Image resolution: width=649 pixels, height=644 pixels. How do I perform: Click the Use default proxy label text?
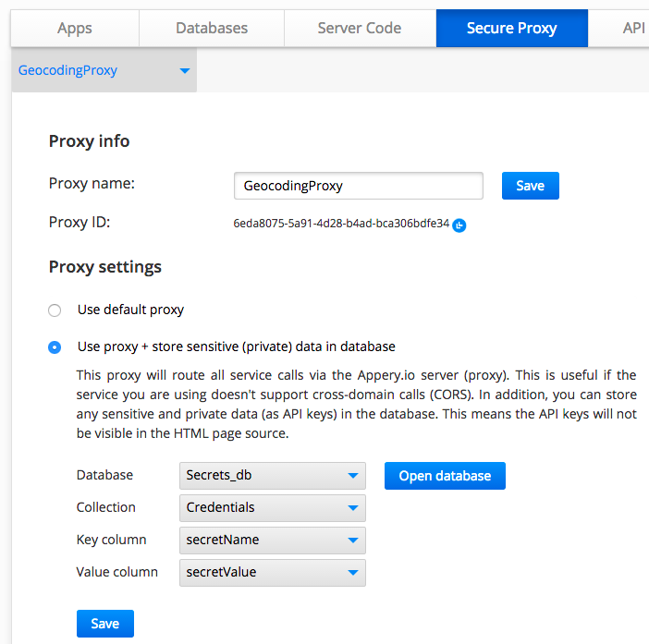point(130,310)
